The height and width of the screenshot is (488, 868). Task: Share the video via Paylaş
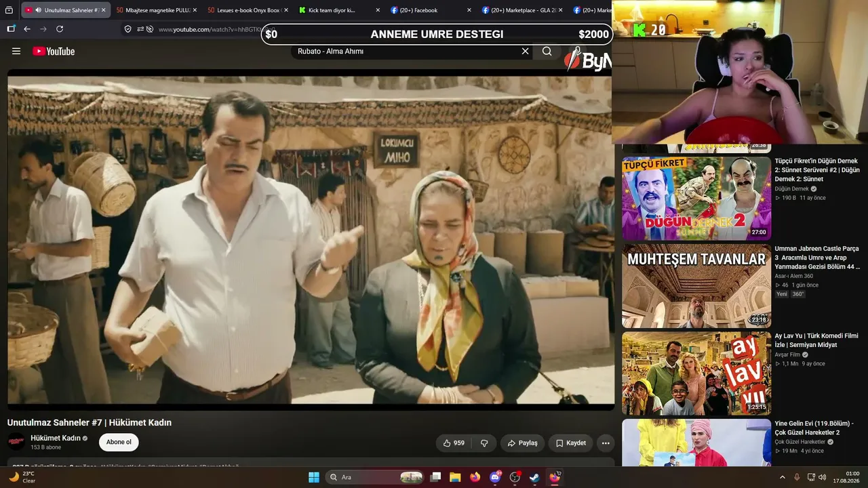[x=522, y=443]
